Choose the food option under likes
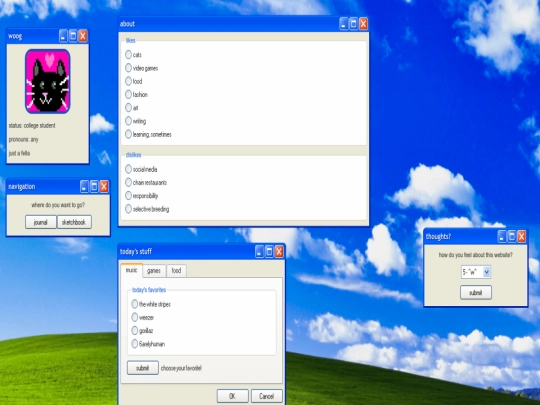Image resolution: width=540 pixels, height=405 pixels. [128, 81]
